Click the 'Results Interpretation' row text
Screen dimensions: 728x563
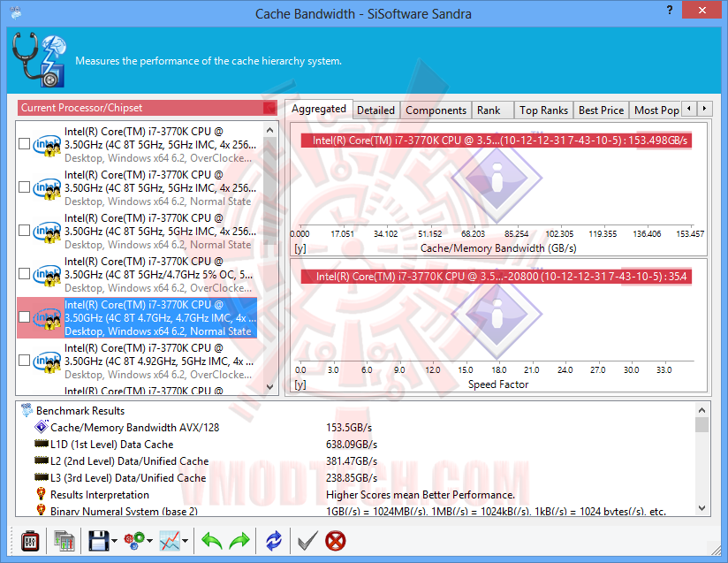point(100,495)
